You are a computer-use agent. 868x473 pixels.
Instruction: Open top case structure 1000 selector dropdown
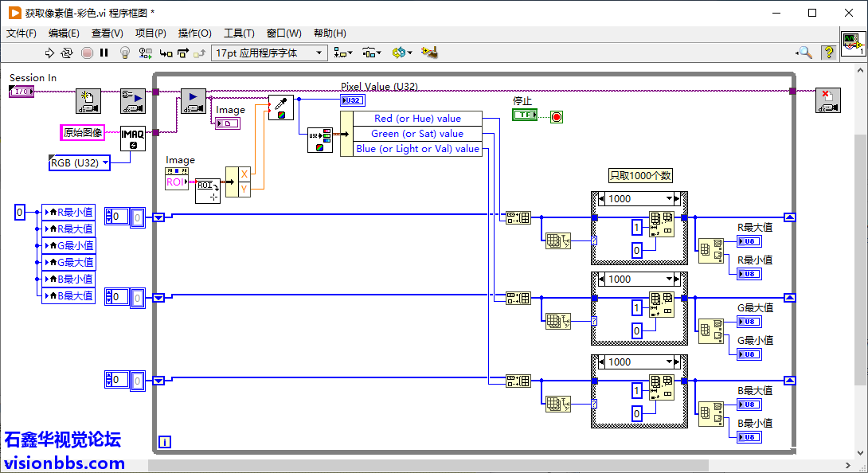pos(669,198)
